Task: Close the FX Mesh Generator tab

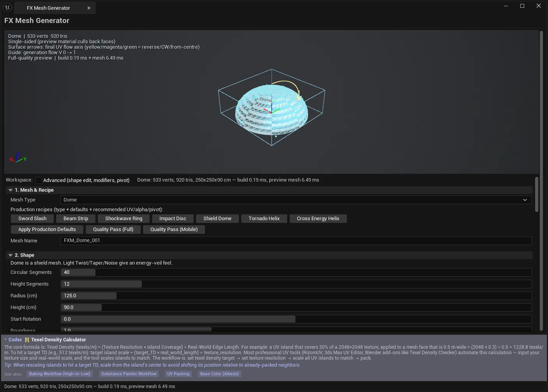Action: coord(89,8)
